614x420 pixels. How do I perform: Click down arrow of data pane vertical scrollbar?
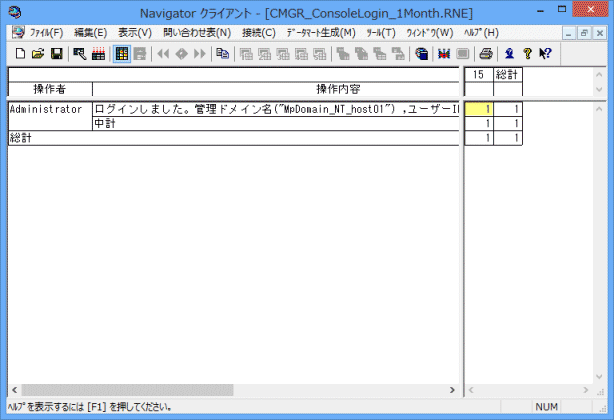tap(599, 377)
